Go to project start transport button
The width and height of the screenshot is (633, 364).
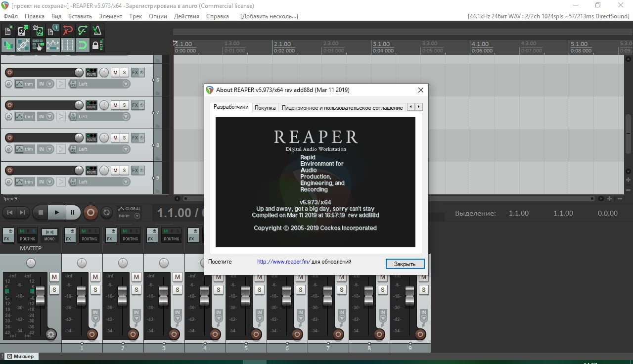(9, 213)
